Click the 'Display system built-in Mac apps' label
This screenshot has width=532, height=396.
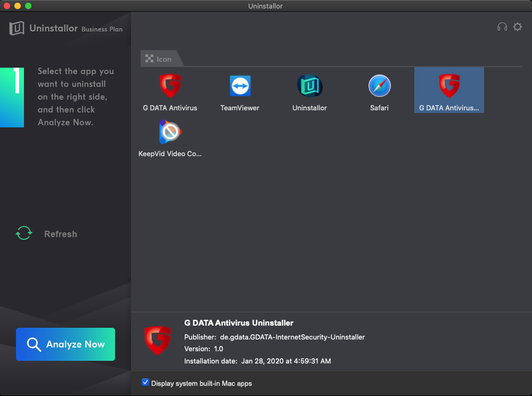(x=201, y=383)
